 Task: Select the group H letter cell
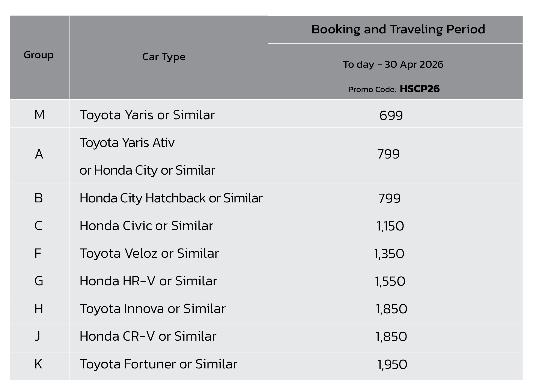coord(39,309)
